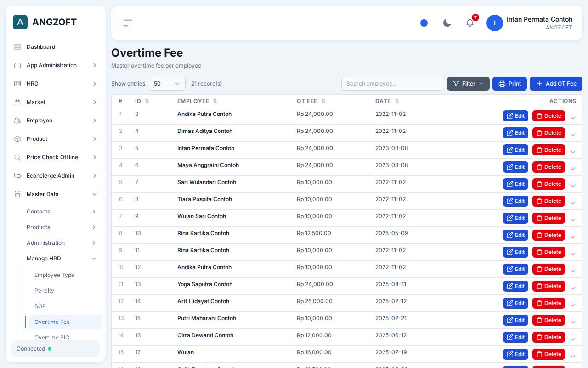Open the Filter dropdown

[468, 84]
